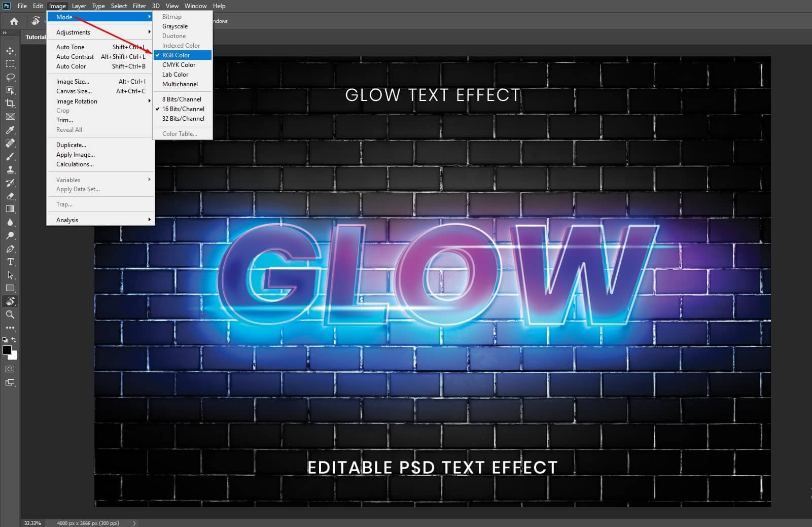Viewport: 812px width, 527px height.
Task: Select the Rectangular Marquee tool
Action: pyautogui.click(x=10, y=64)
